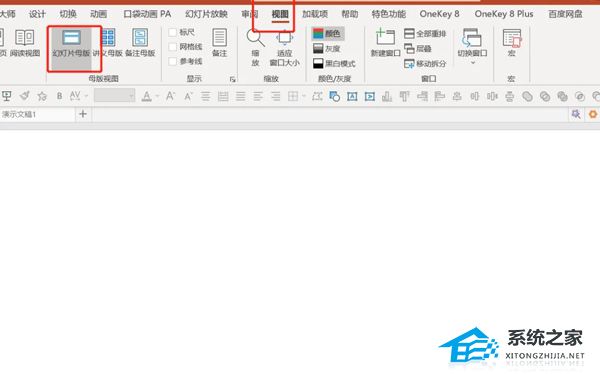Enable the Gridlines (网格线) checkbox
Viewport: 600px width, 374px height.
173,47
